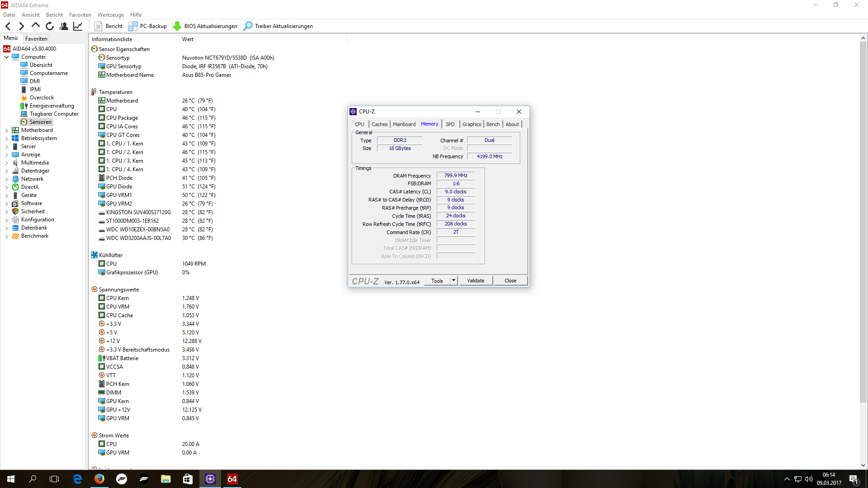Go up one level with Up arrow
This screenshot has width=868, height=488.
coord(36,26)
